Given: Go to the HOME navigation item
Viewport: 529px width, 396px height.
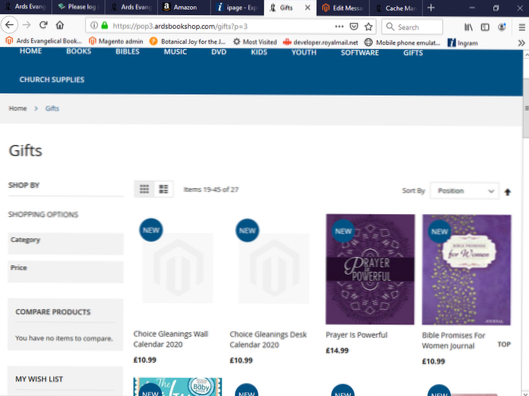Looking at the screenshot, I should click(x=30, y=51).
